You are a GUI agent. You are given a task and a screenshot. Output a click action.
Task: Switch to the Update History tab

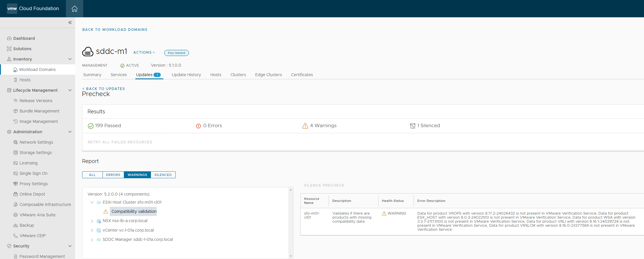pyautogui.click(x=186, y=75)
